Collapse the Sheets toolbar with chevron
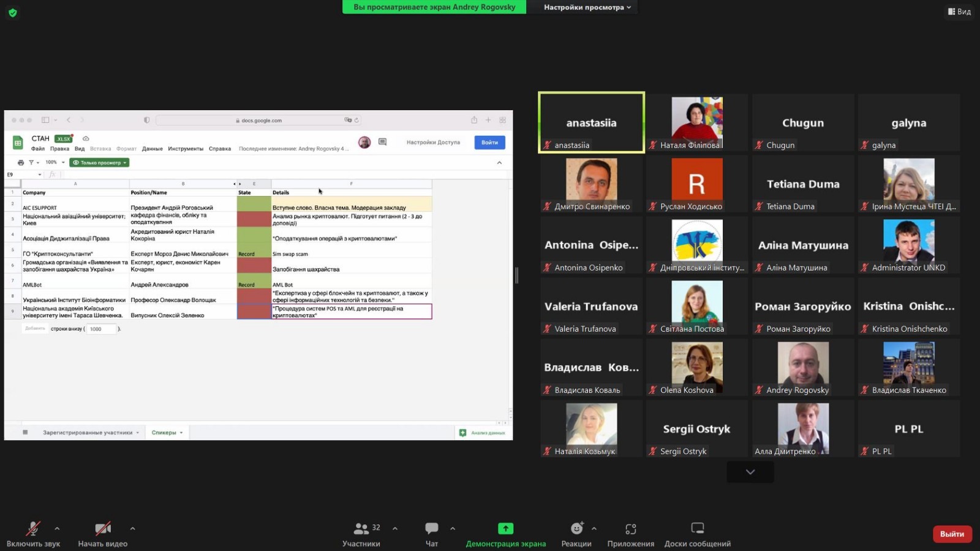980x551 pixels. [x=499, y=163]
